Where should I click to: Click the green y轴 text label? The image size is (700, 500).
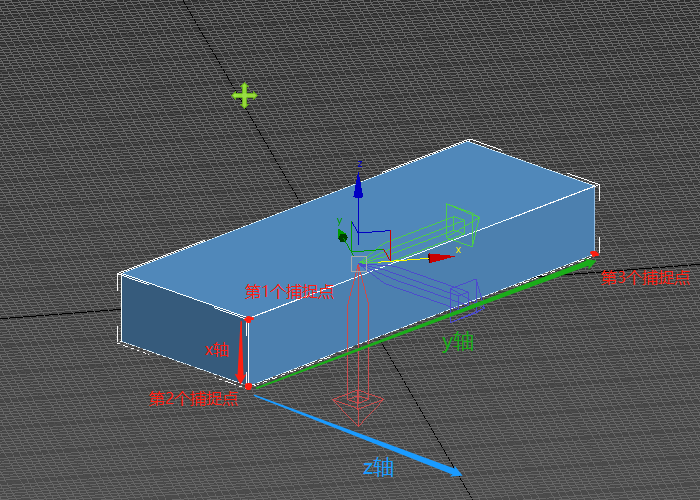(458, 342)
